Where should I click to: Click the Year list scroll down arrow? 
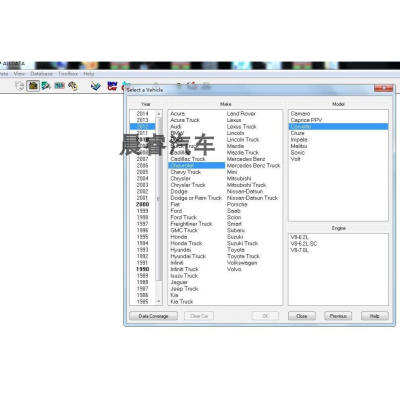(159, 301)
